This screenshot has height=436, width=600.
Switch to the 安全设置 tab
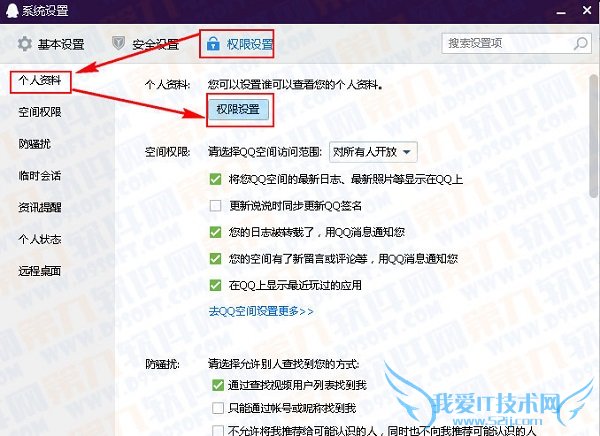(x=145, y=44)
